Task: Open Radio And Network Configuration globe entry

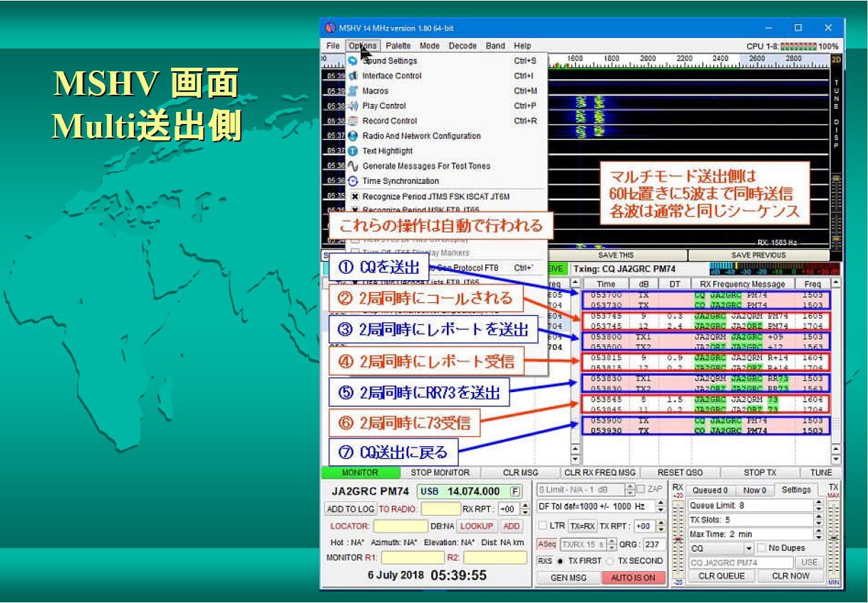Action: pyautogui.click(x=447, y=136)
